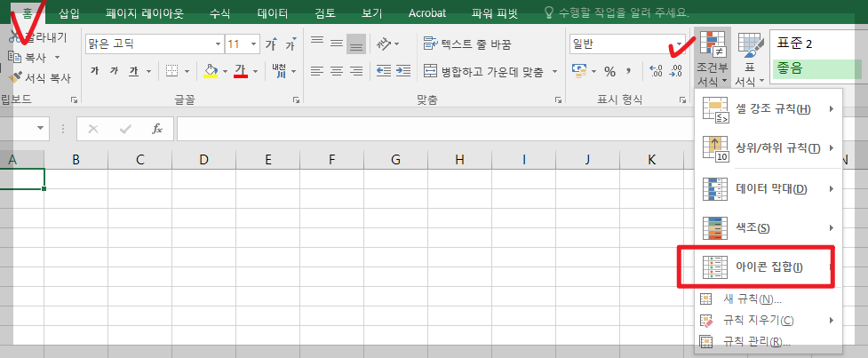Screen dimensions: 868x358
Task: Apply percent style
Action: point(609,71)
